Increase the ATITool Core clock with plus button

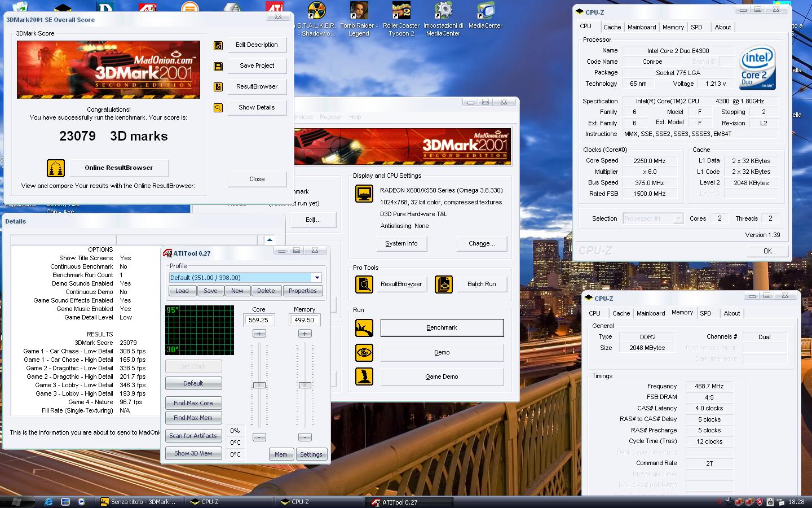point(259,334)
